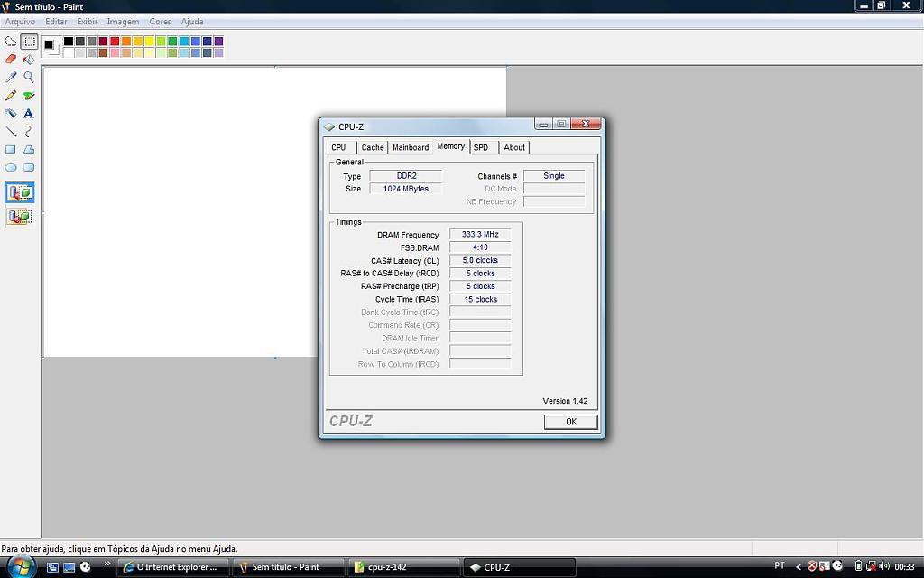Image resolution: width=924 pixels, height=578 pixels.
Task: Pick the brown color swatch in bottom row
Action: (x=103, y=52)
